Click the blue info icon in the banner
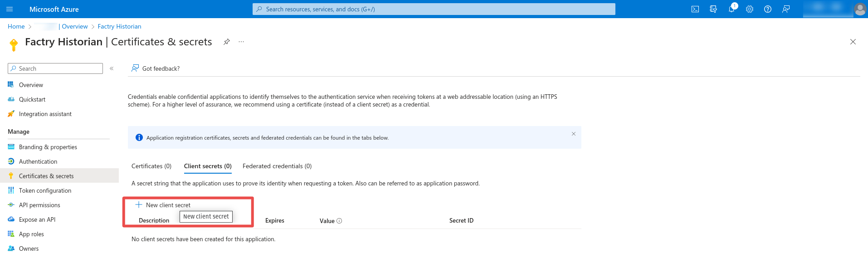 [x=139, y=137]
